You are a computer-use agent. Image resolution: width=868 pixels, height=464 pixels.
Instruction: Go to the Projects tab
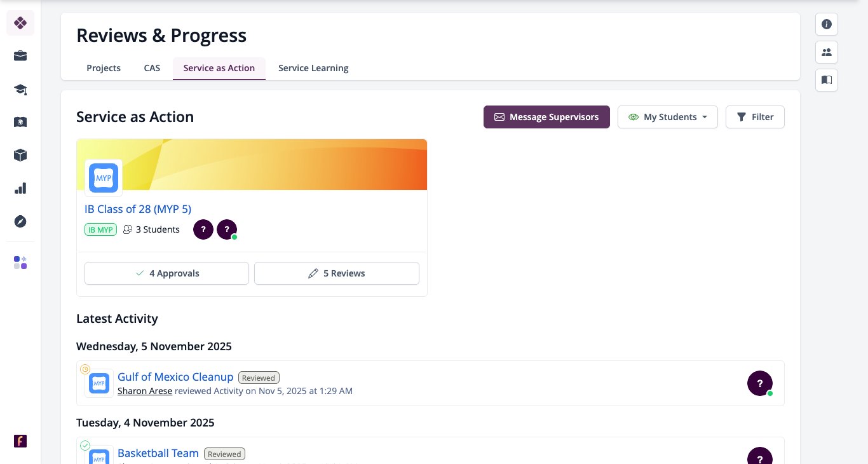click(104, 68)
